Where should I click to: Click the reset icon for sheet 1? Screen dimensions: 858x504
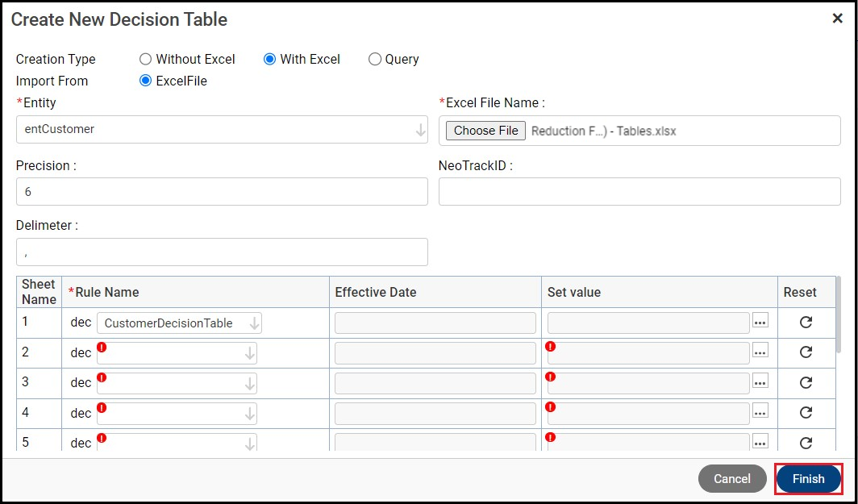click(x=805, y=323)
